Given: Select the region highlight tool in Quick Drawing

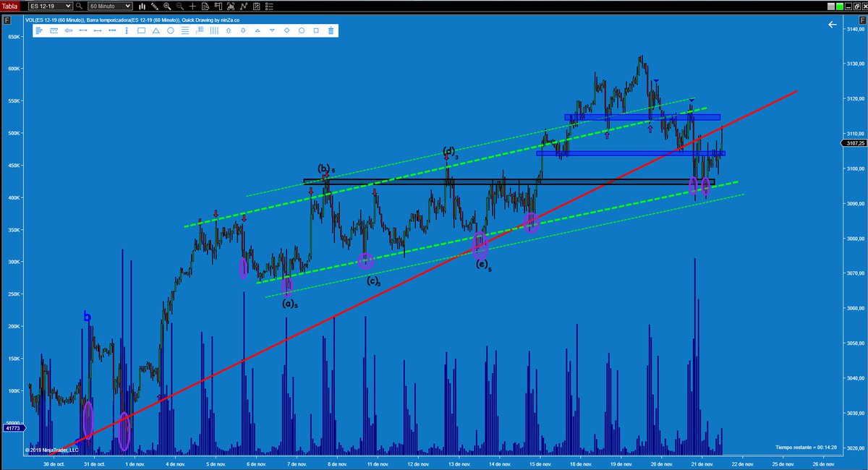Looking at the screenshot, I should coord(200,30).
